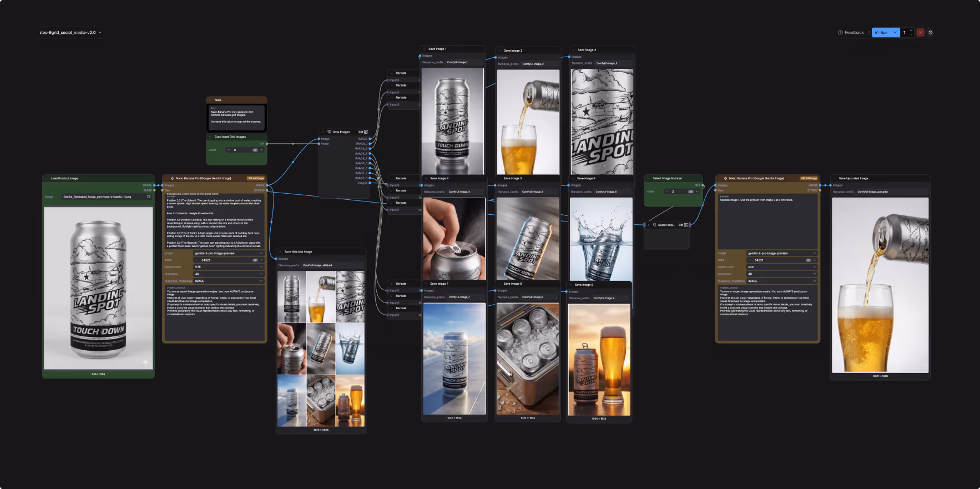Image resolution: width=980 pixels, height=489 pixels.
Task: Open resolution dropdown in left Nano Banana node
Action: [x=229, y=274]
